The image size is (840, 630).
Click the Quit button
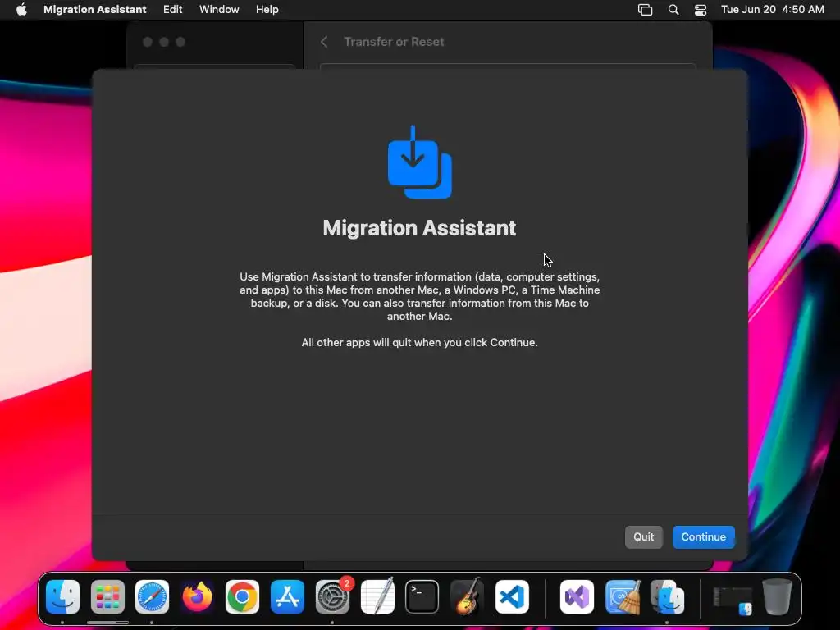[x=643, y=536]
